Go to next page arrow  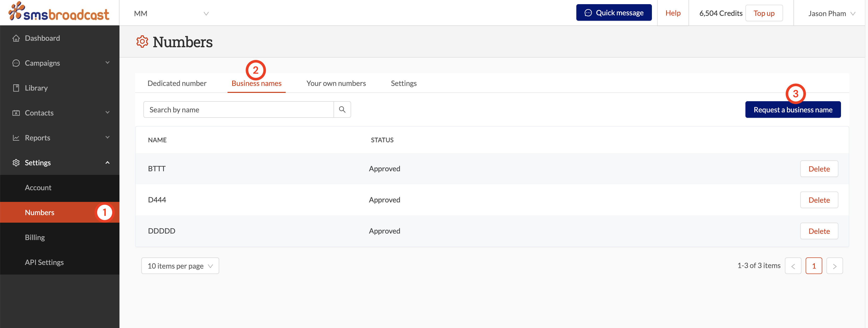(834, 266)
